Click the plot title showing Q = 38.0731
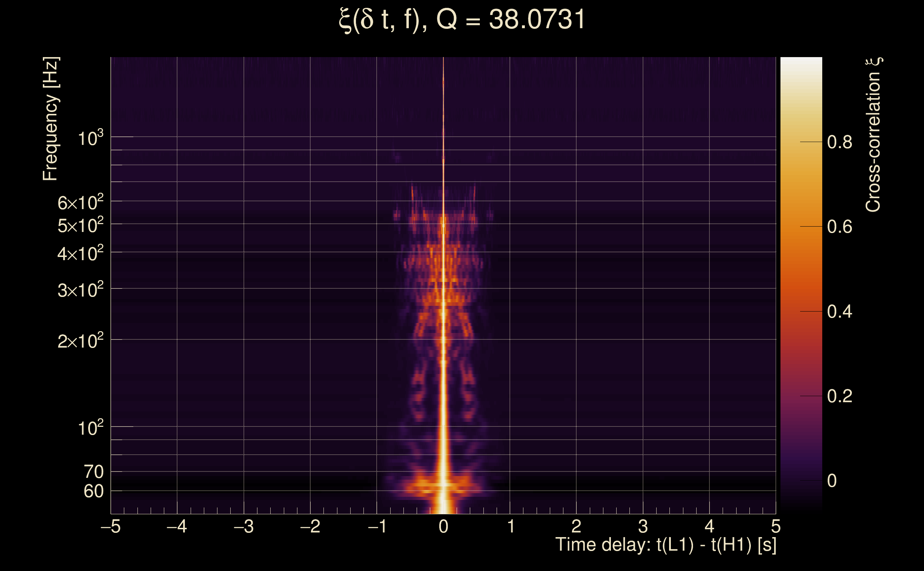 point(462,20)
